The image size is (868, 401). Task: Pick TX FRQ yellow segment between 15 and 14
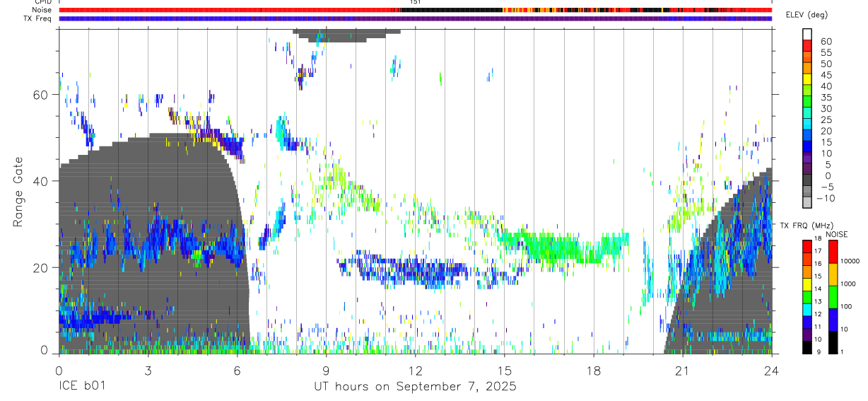click(807, 283)
